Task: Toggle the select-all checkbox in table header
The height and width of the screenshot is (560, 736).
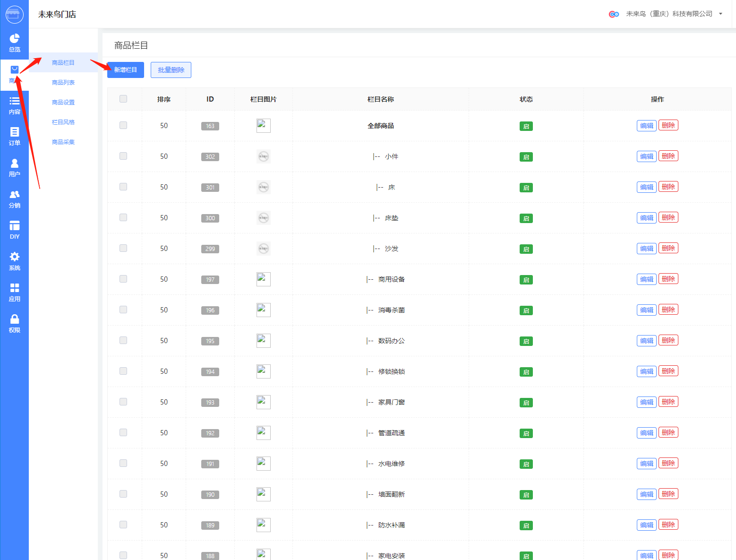Action: tap(123, 99)
